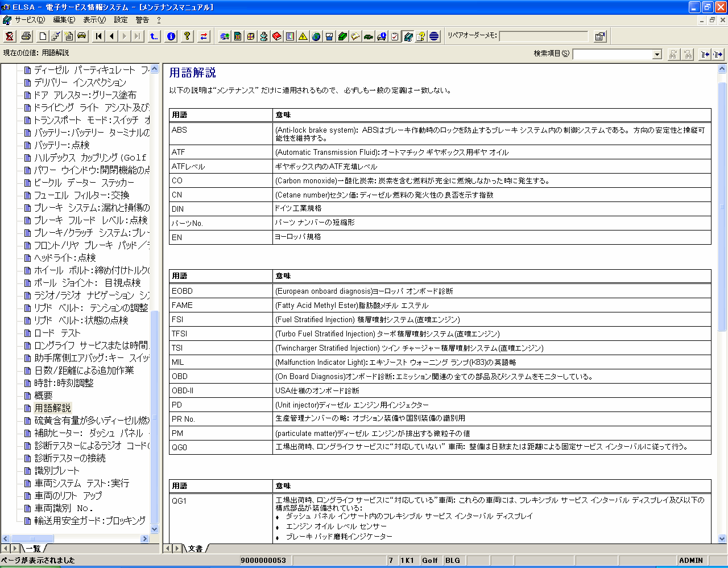Click the figure person icon in toolbar
Image resolution: width=728 pixels, height=568 pixels.
pyautogui.click(x=264, y=36)
